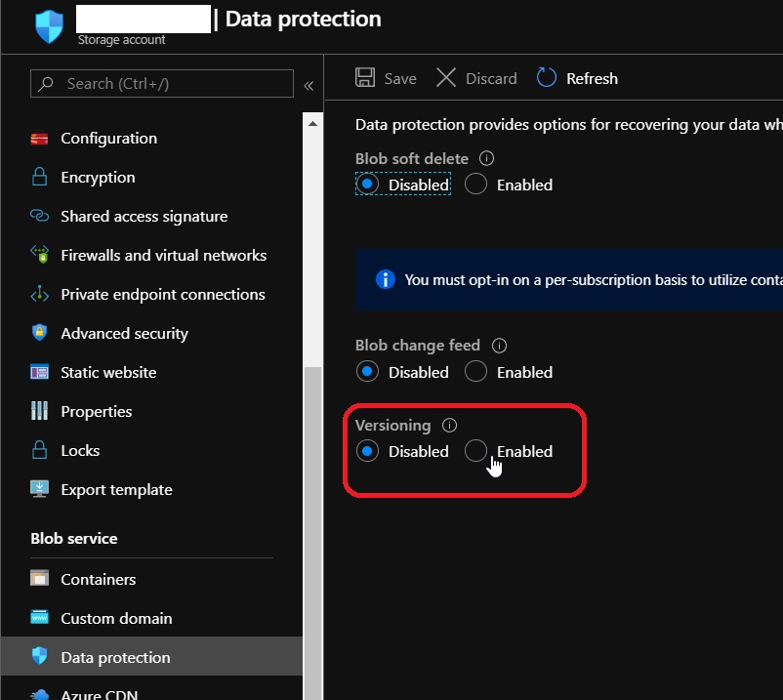Viewport: 783px width, 700px height.
Task: Open Private endpoint connections page
Action: point(162,295)
